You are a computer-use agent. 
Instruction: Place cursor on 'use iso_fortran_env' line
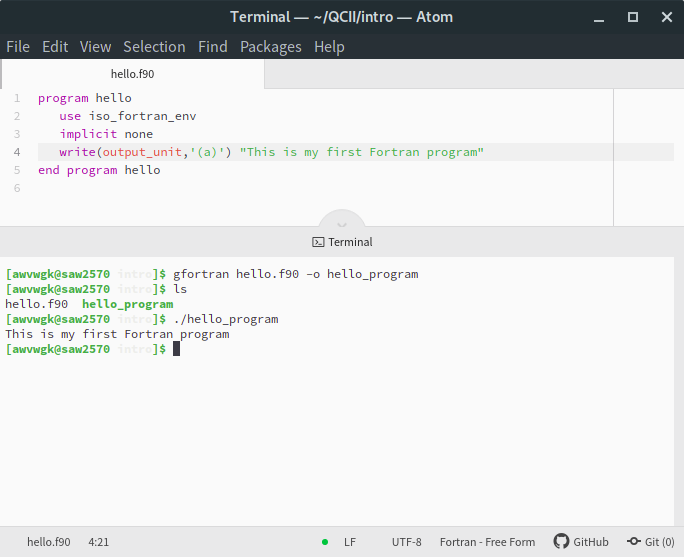click(128, 116)
